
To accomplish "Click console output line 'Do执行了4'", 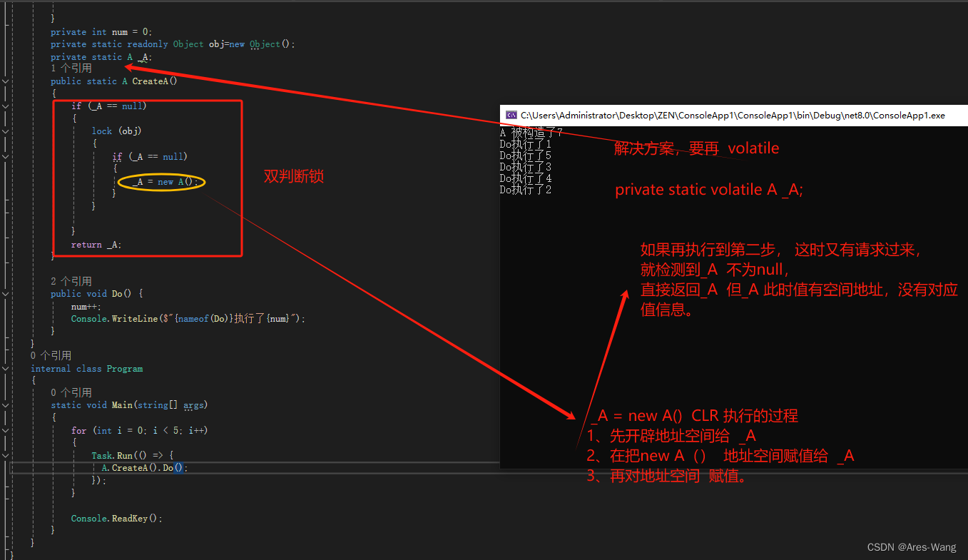I will coord(526,178).
